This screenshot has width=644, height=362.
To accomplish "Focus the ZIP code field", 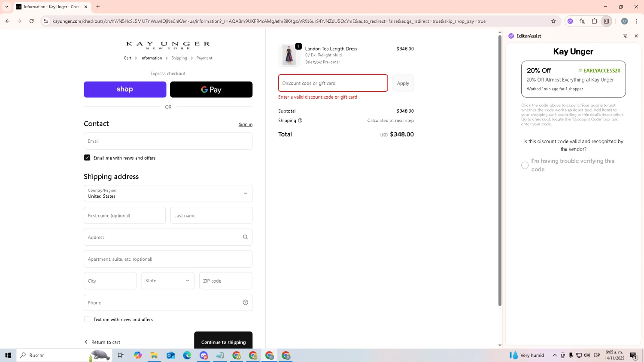I will [x=226, y=281].
